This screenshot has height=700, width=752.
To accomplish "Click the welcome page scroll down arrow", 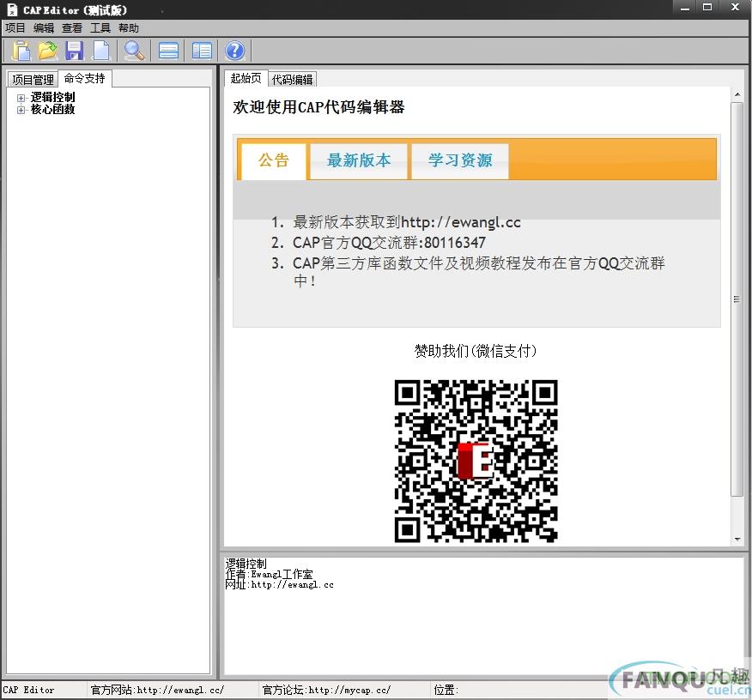I will pyautogui.click(x=737, y=540).
